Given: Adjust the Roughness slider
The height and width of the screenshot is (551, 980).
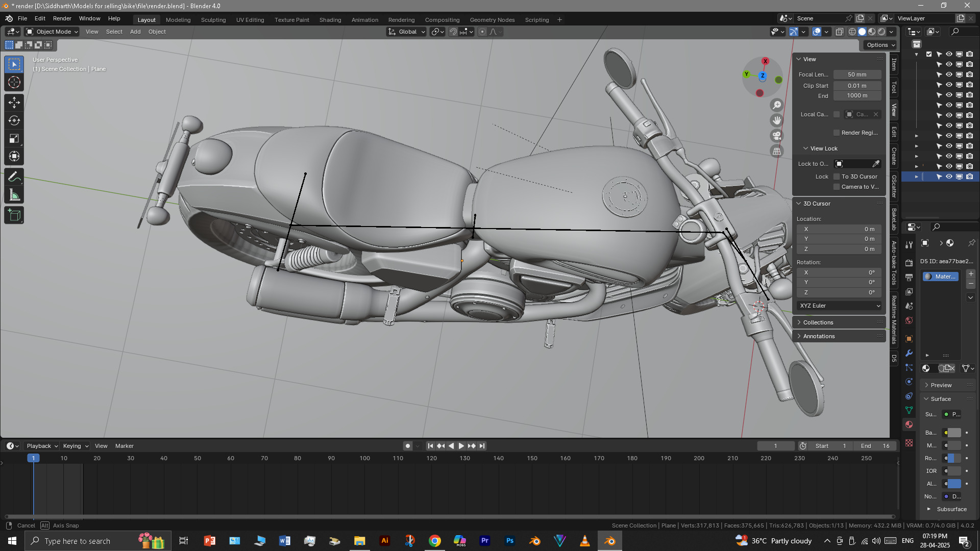Looking at the screenshot, I should (x=954, y=458).
